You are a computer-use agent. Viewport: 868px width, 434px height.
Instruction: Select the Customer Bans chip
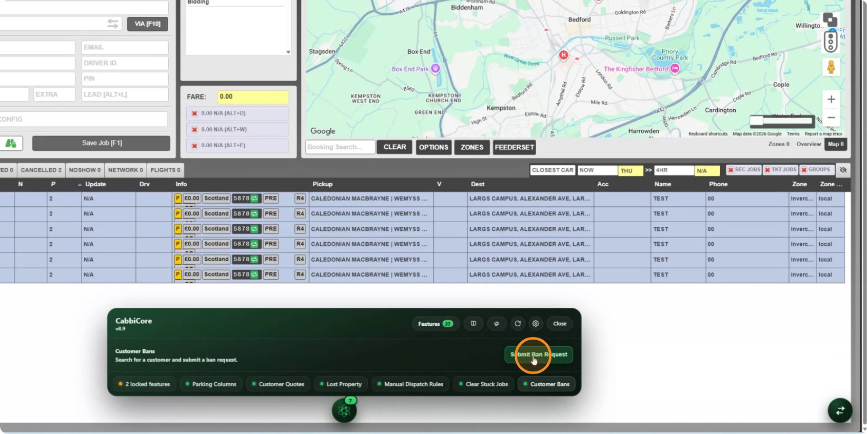pyautogui.click(x=546, y=384)
